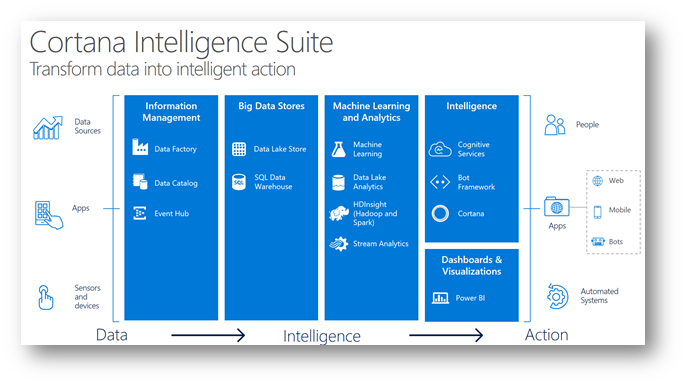This screenshot has height=387, width=687.
Task: Select the Power BI chart icon
Action: (x=440, y=298)
